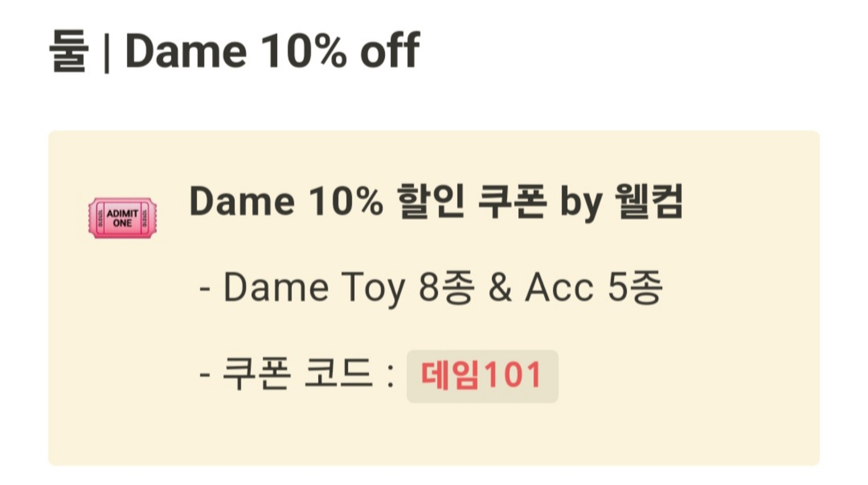This screenshot has width=868, height=485.
Task: Click the word '쿠폰' in the bold title
Action: click(x=512, y=202)
